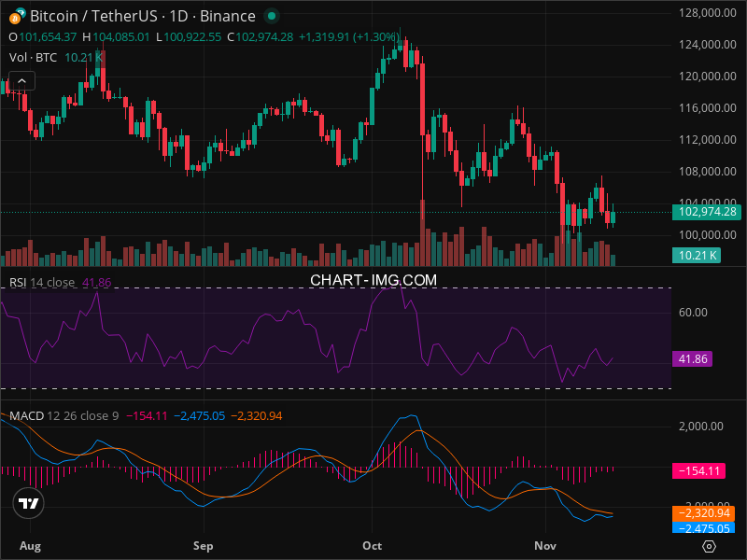Click the Bitcoin/Tether coin logo icon
The height and width of the screenshot is (560, 747).
(16, 16)
